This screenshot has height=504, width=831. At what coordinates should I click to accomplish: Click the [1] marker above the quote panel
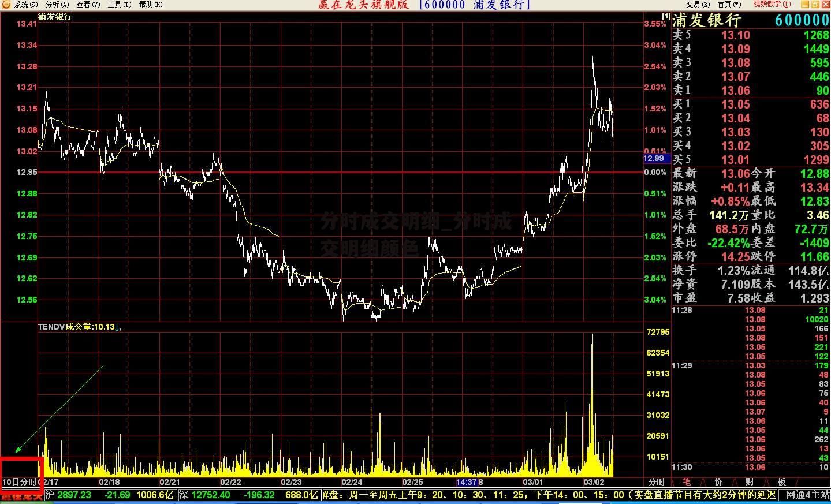[666, 16]
